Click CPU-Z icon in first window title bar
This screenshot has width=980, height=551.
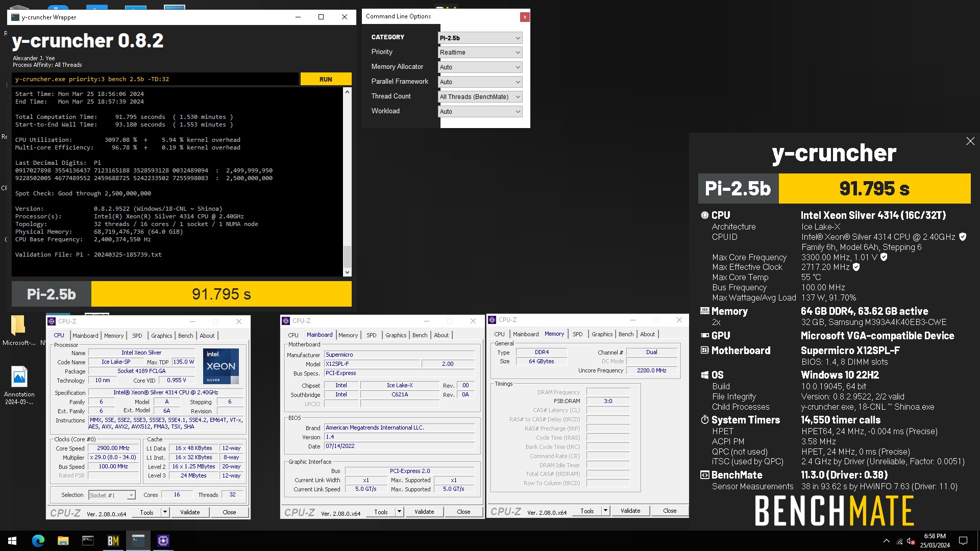pyautogui.click(x=52, y=321)
